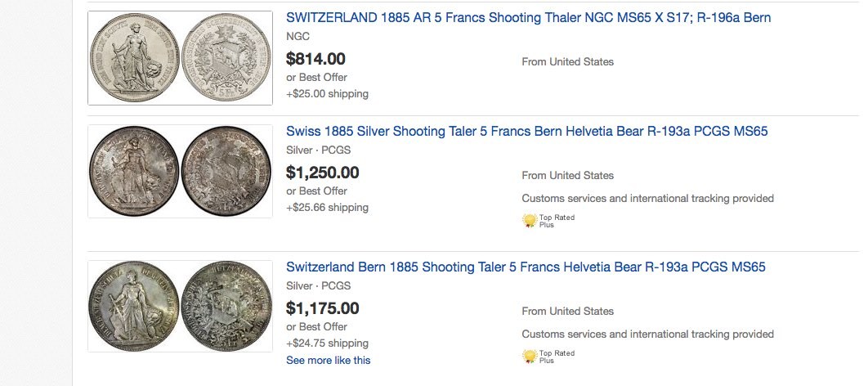Click the See more like this link
The height and width of the screenshot is (386, 868).
329,360
